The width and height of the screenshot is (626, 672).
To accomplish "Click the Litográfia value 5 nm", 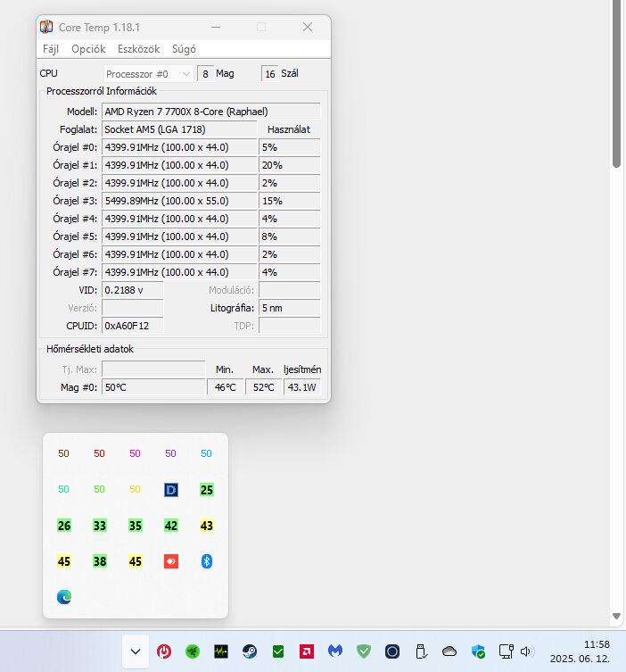I will (x=290, y=308).
